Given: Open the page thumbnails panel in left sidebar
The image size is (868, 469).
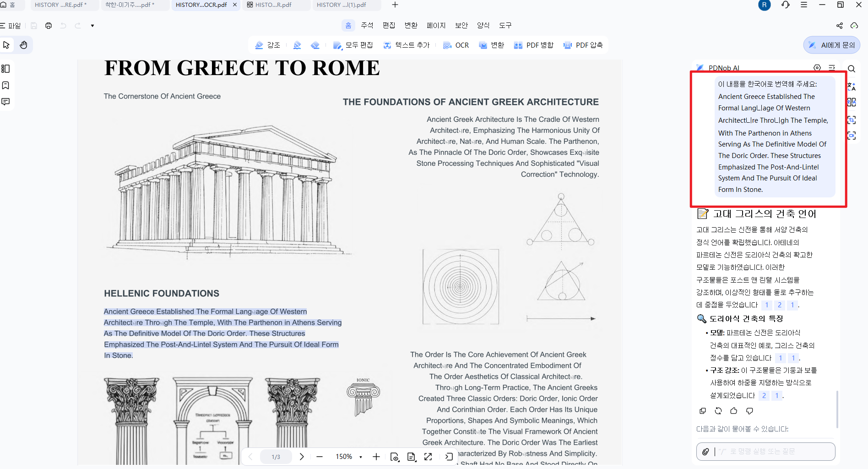Looking at the screenshot, I should point(5,69).
